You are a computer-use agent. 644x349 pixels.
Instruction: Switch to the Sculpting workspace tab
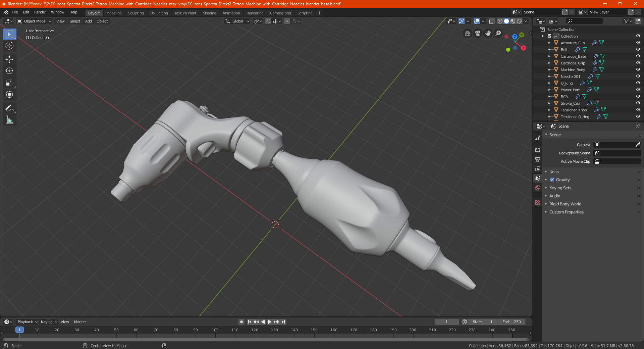[136, 13]
